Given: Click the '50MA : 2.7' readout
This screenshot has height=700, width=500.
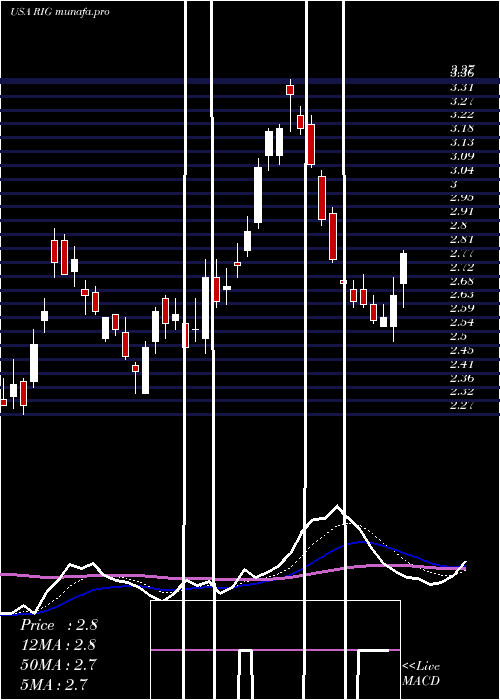Looking at the screenshot, I should tap(58, 664).
